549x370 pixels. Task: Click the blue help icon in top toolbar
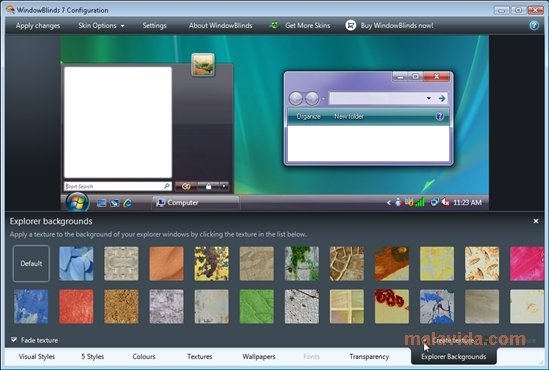[x=534, y=26]
